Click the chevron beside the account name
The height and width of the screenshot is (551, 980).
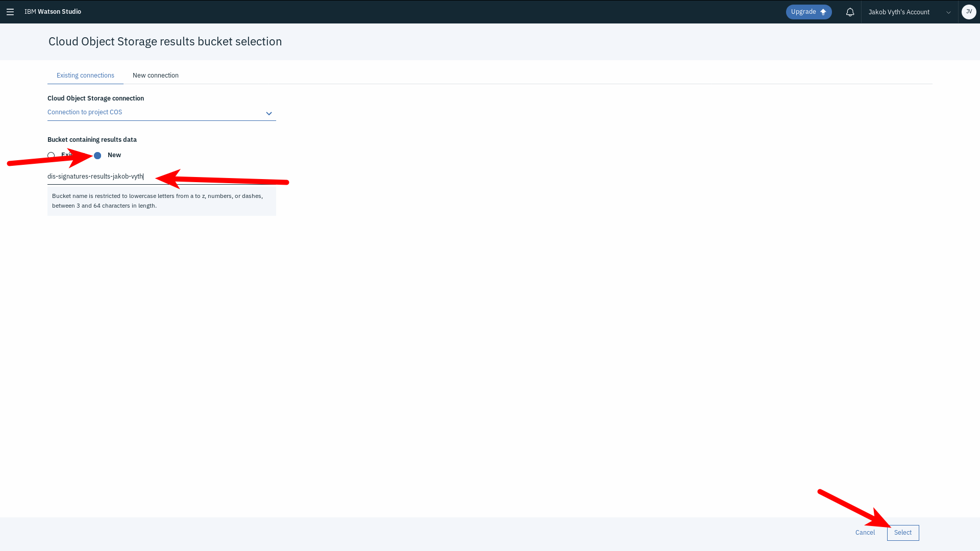click(x=948, y=12)
